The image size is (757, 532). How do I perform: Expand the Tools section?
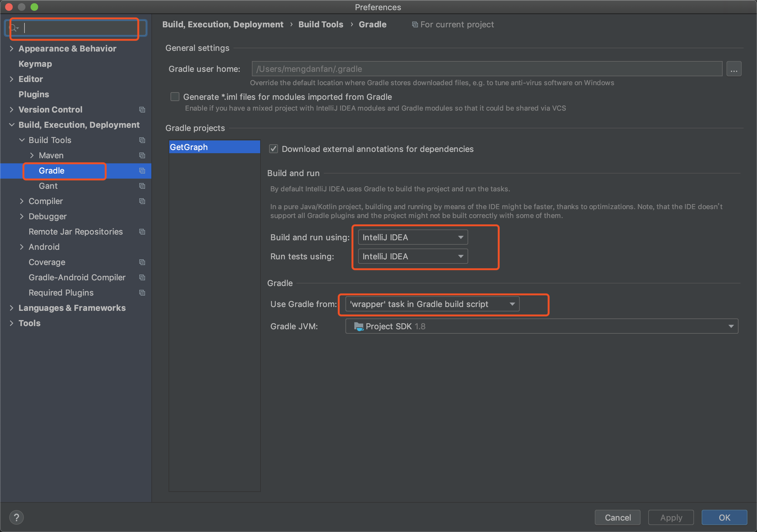coord(12,323)
